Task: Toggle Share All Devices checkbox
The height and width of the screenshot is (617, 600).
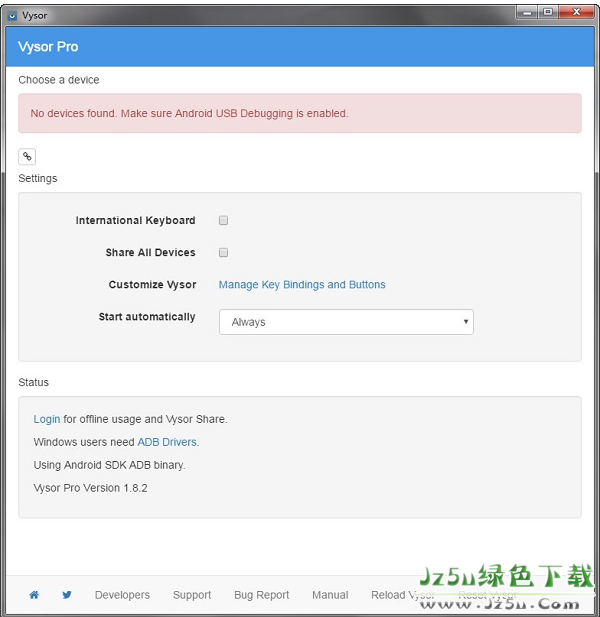Action: coord(223,252)
